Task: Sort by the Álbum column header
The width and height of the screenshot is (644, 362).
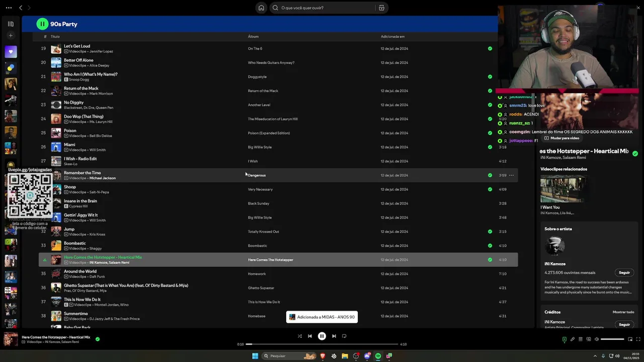Action: tap(253, 37)
